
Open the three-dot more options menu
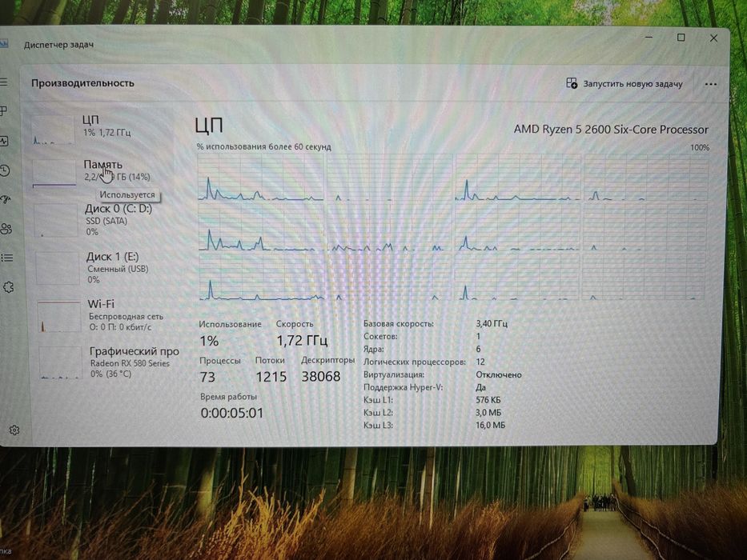point(710,84)
